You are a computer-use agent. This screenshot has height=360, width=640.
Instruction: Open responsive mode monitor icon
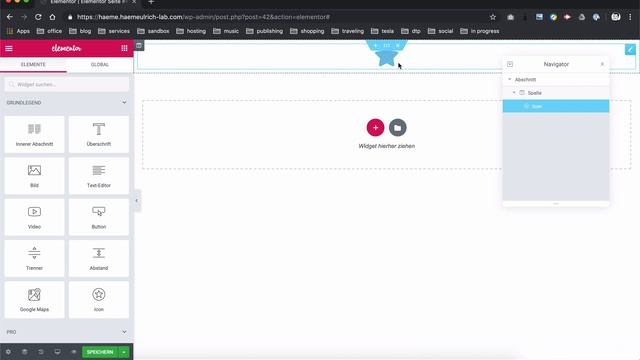pyautogui.click(x=58, y=352)
